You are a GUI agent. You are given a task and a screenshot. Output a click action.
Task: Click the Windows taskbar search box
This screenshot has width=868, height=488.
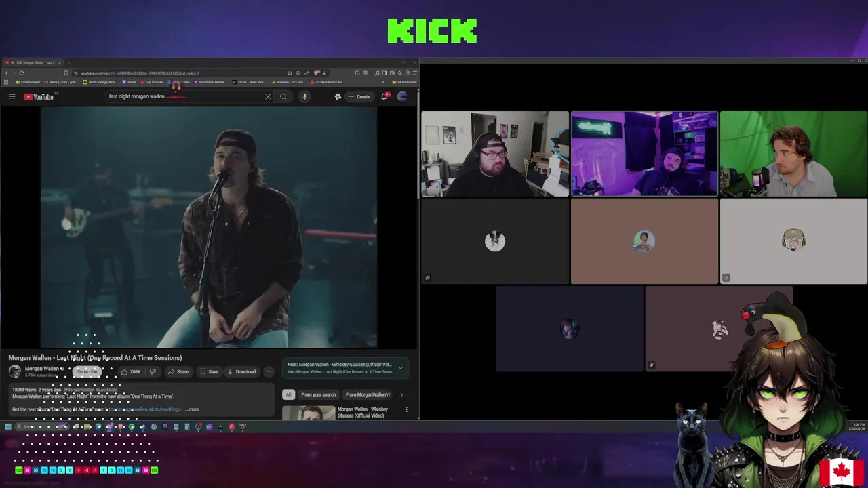tap(42, 427)
